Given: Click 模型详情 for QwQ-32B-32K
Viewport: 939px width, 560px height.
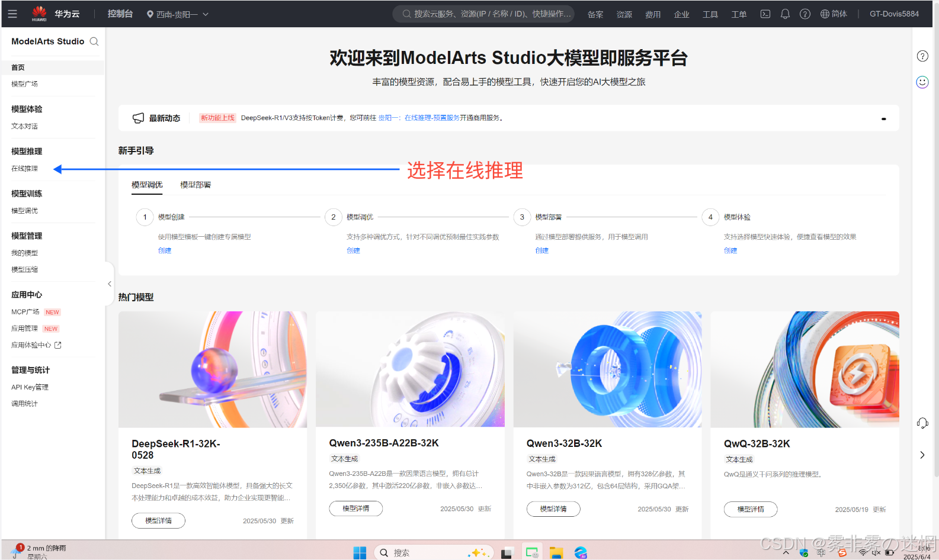Looking at the screenshot, I should pos(751,509).
